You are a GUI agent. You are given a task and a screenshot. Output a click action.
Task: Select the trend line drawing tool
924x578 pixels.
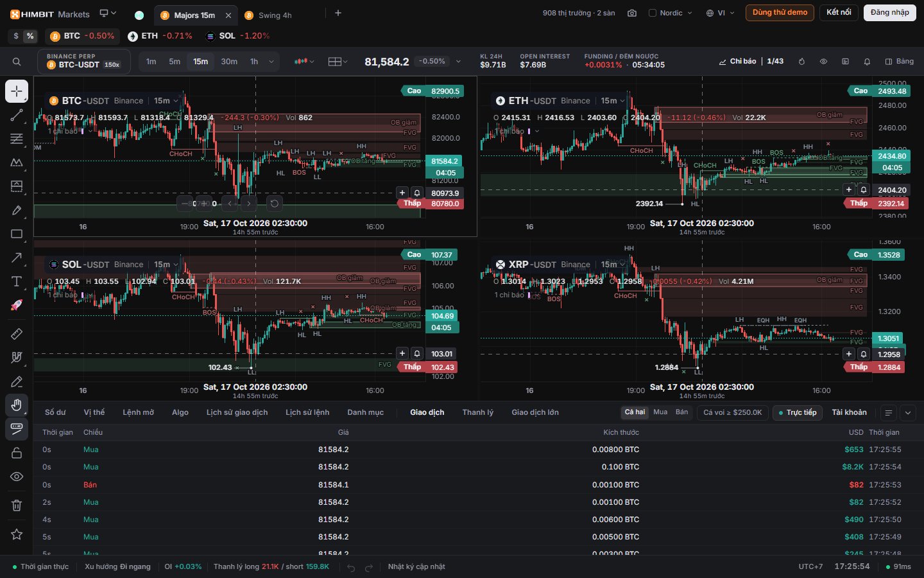(17, 115)
